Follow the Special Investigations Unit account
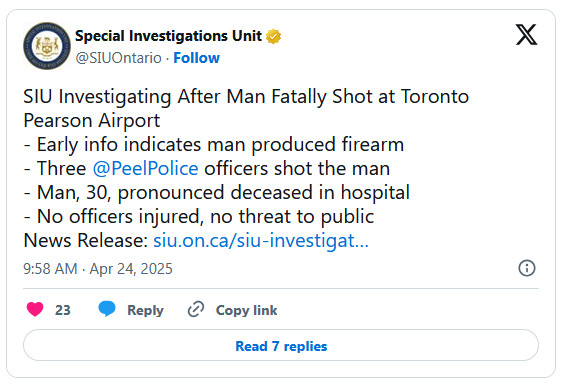This screenshot has height=385, width=562. tap(196, 58)
